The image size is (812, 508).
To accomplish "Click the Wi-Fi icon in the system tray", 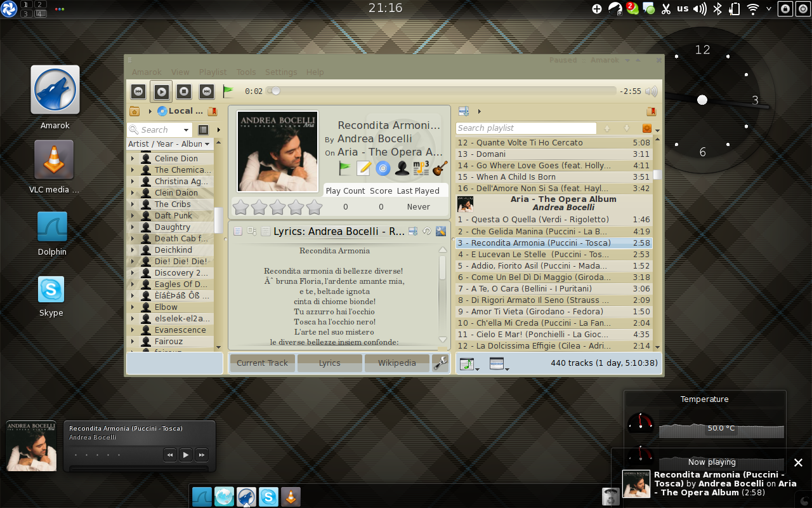I will click(x=752, y=9).
